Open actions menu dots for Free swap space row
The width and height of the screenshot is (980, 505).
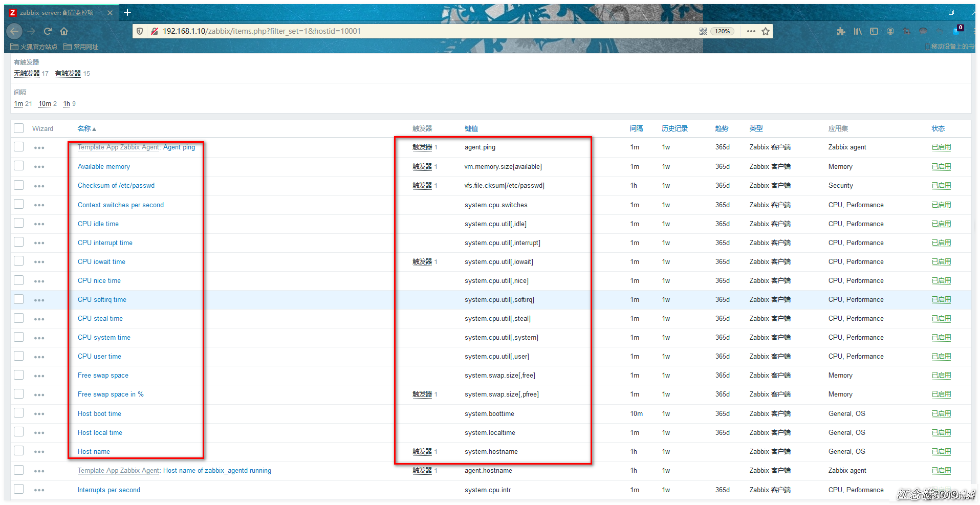click(39, 376)
